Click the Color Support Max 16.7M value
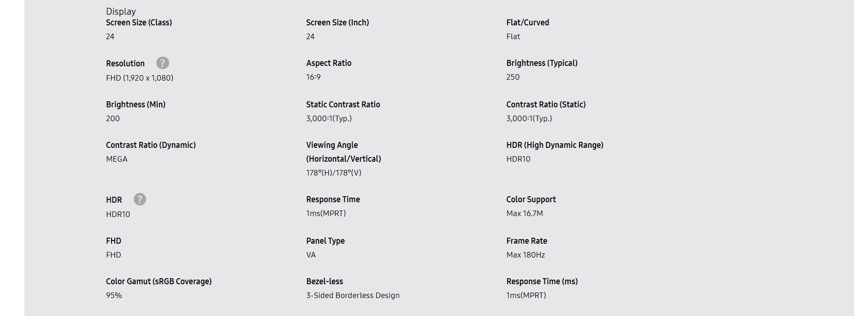Viewport: 868px width, 316px height. 525,213
